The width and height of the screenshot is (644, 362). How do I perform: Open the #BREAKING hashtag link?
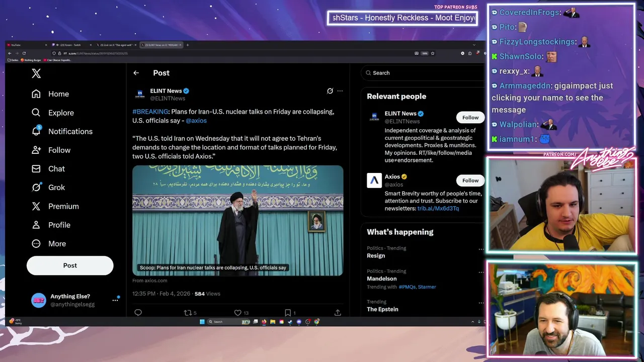[150, 112]
